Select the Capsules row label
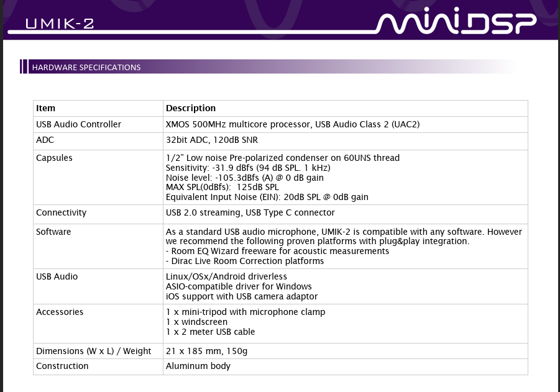The height and width of the screenshot is (392, 560). 54,158
